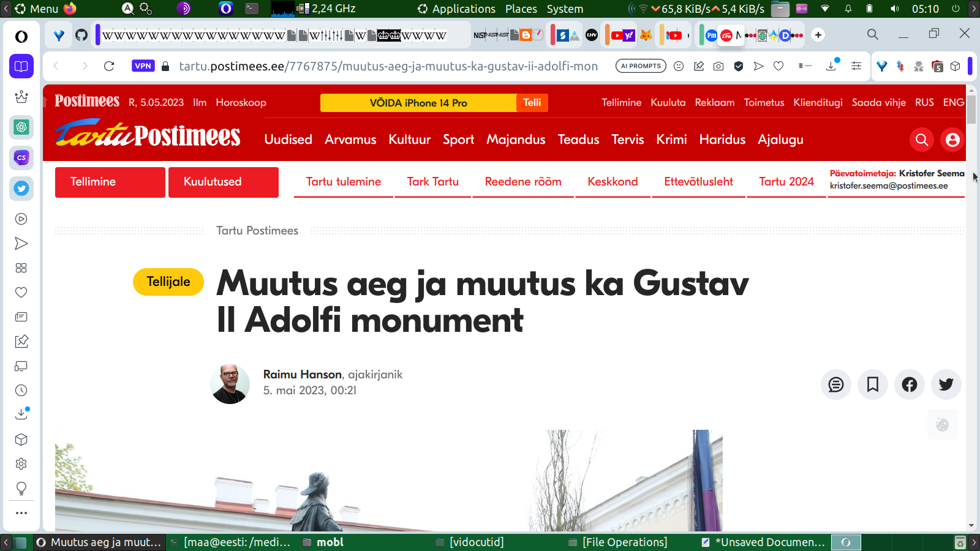The width and height of the screenshot is (980, 551).
Task: Open the user account profile icon
Action: pyautogui.click(x=952, y=140)
